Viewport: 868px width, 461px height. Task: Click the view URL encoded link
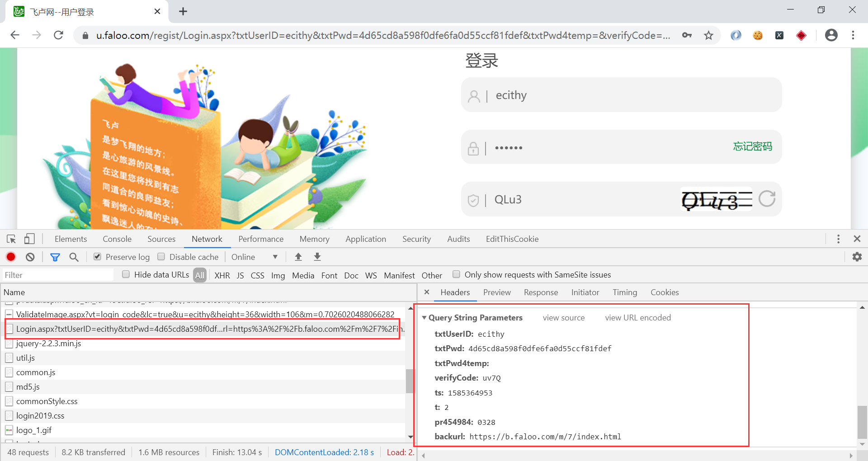tap(638, 318)
